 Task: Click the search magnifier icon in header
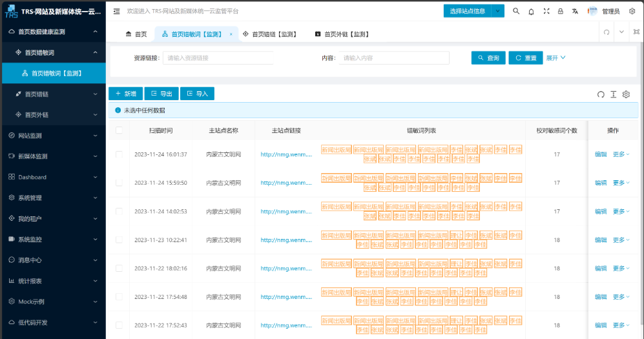[516, 11]
